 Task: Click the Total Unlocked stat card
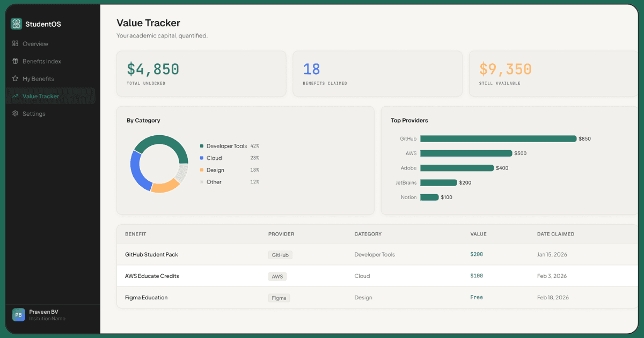201,74
